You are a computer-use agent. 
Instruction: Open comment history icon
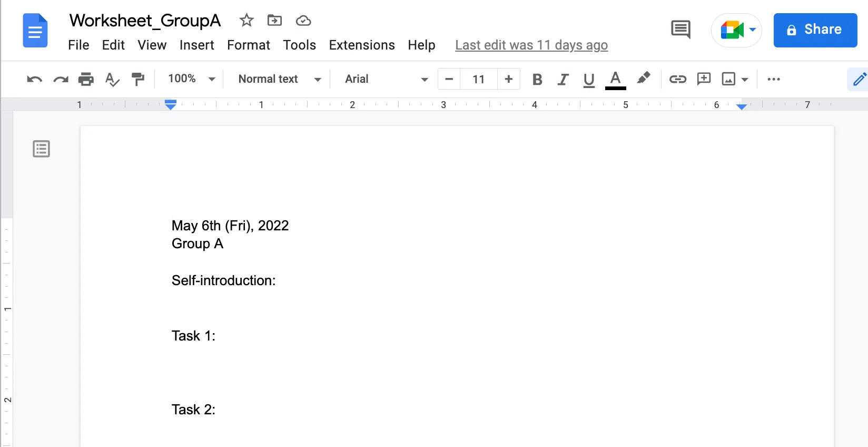(680, 30)
